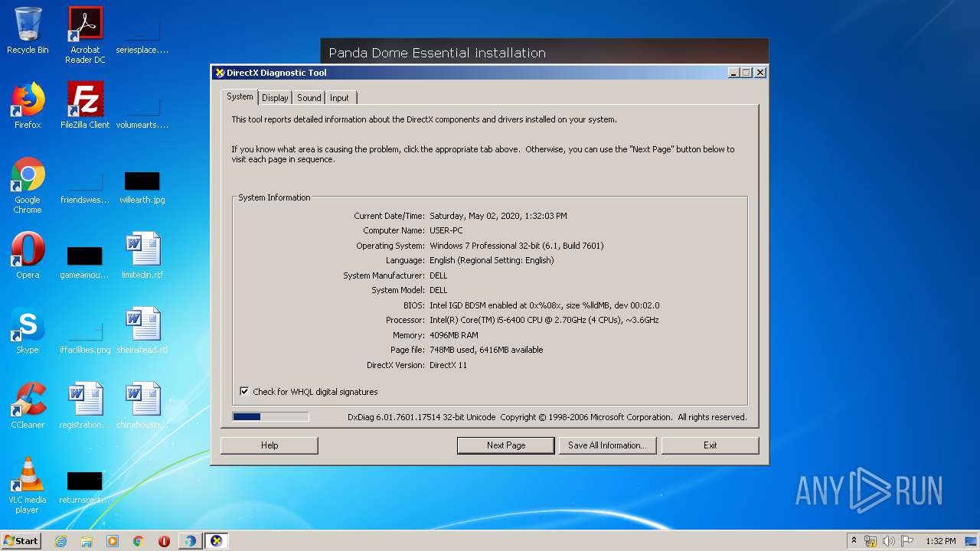Select the returnsrest desktop file
Viewport: 980px width, 551px height.
pyautogui.click(x=85, y=487)
